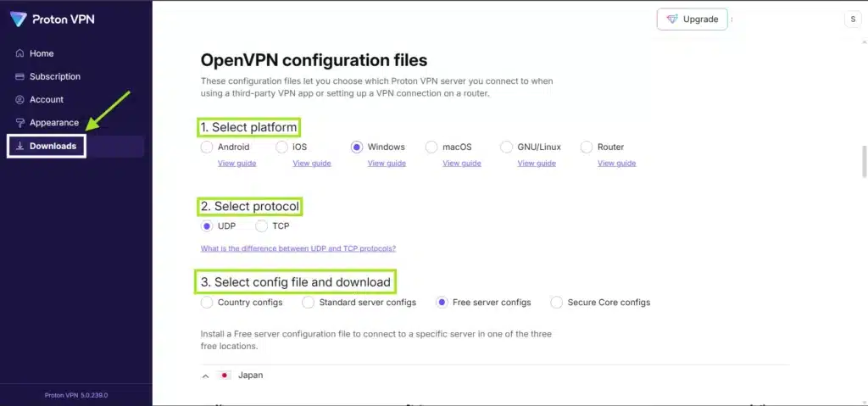Collapse the Japan server list chevron
The width and height of the screenshot is (868, 406).
pyautogui.click(x=205, y=376)
